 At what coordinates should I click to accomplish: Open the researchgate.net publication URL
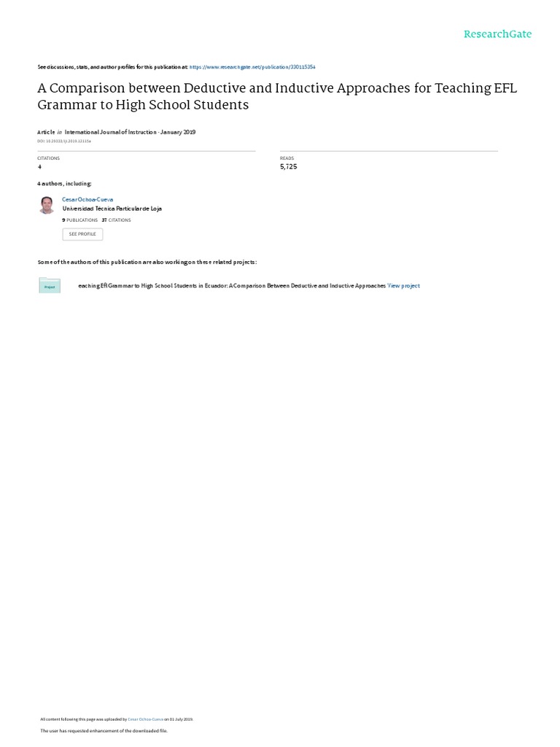[x=252, y=67]
